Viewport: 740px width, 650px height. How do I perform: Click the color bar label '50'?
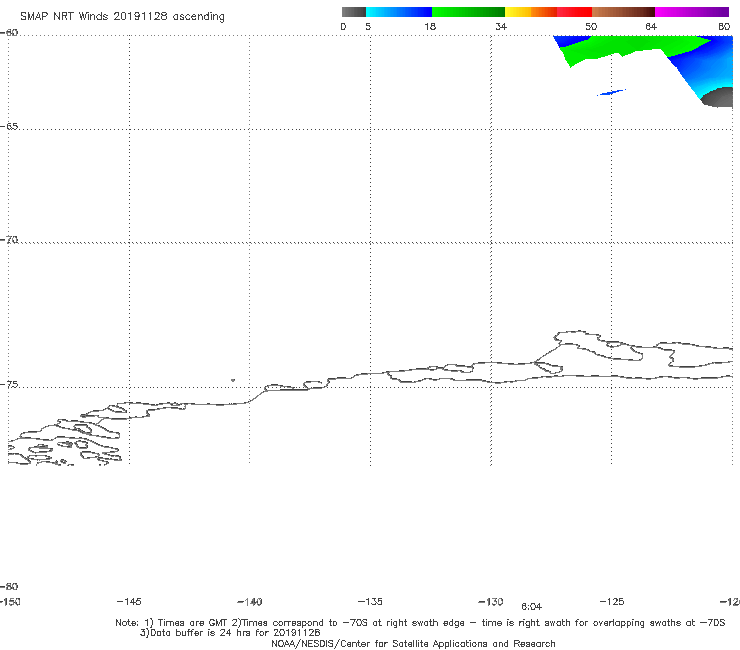pos(591,26)
